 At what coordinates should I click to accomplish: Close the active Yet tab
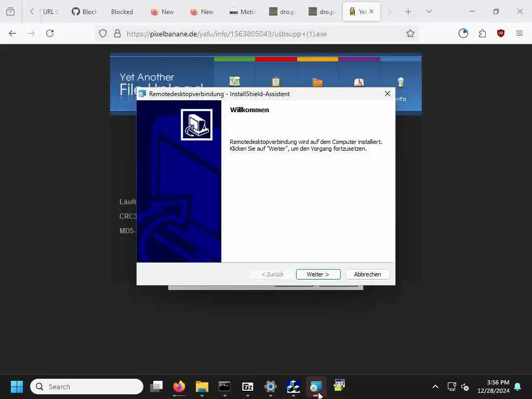[x=371, y=11]
